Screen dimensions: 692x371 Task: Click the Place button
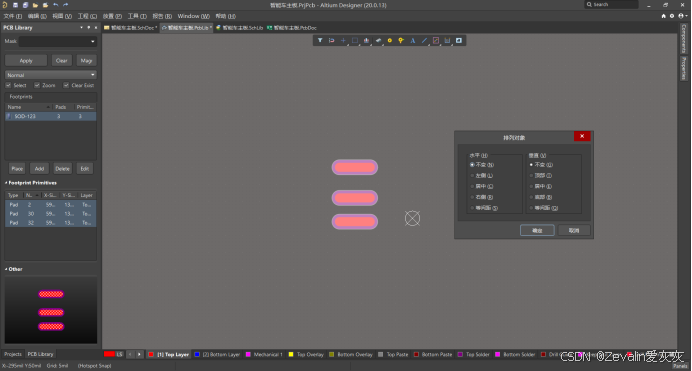[17, 169]
